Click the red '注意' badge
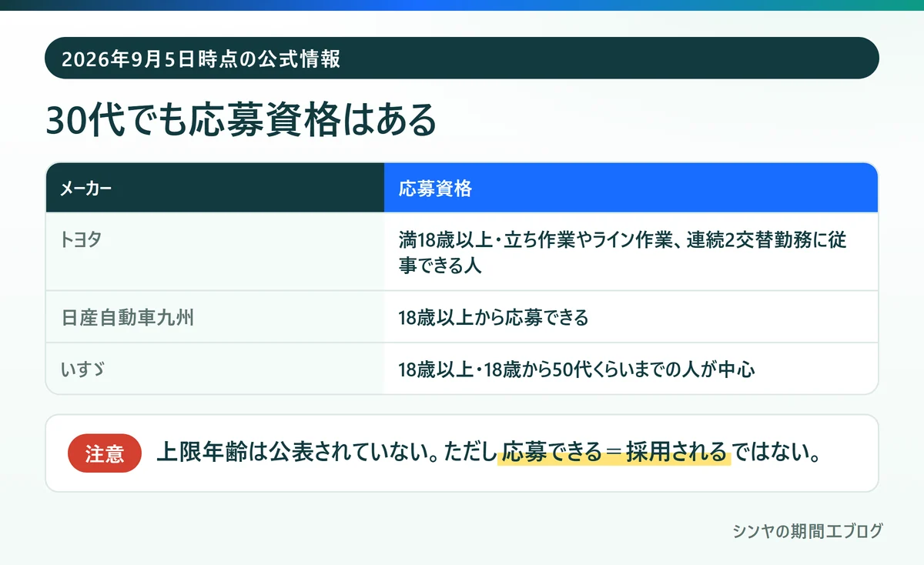Image resolution: width=924 pixels, height=565 pixels. [x=105, y=453]
